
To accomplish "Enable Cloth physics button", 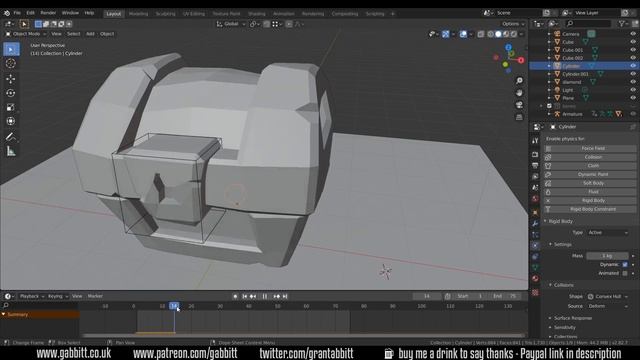I will coord(590,166).
